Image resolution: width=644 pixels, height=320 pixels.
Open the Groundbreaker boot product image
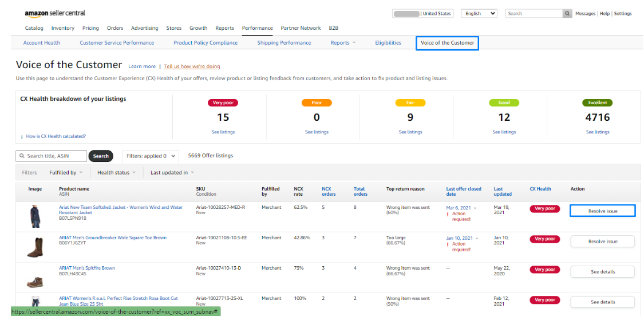[35, 247]
